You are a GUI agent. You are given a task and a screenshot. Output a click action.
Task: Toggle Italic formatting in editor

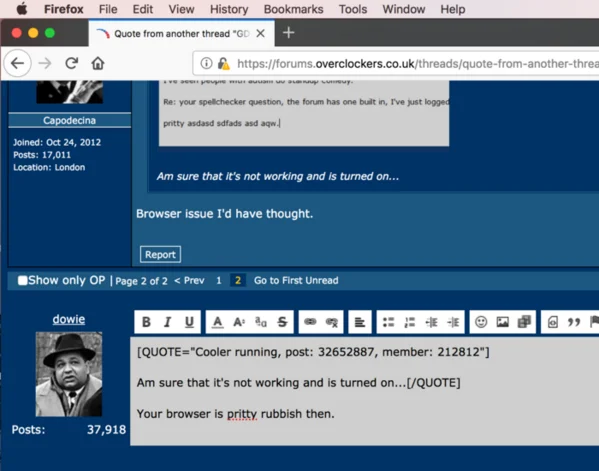pos(167,322)
